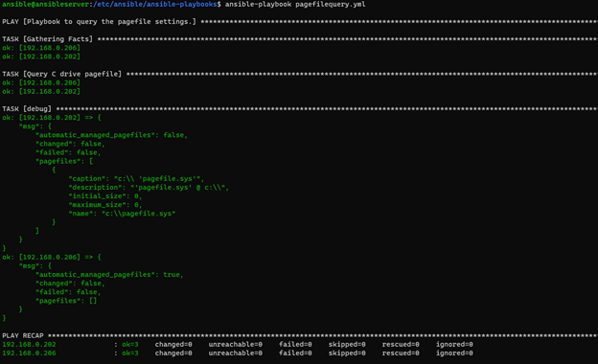Click skipped=0 in the 192.168.0.202 recap row
The width and height of the screenshot is (598, 364).
pos(347,345)
